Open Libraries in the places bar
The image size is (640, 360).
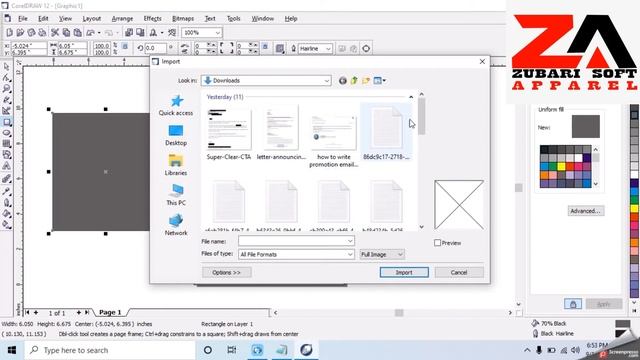[176, 165]
